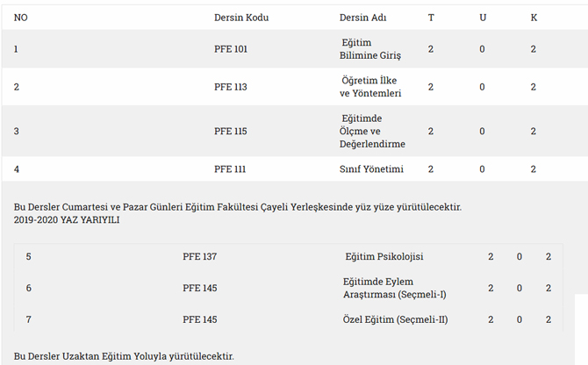Image resolution: width=588 pixels, height=365 pixels.
Task: Select course code PFE 101
Action: coord(231,49)
